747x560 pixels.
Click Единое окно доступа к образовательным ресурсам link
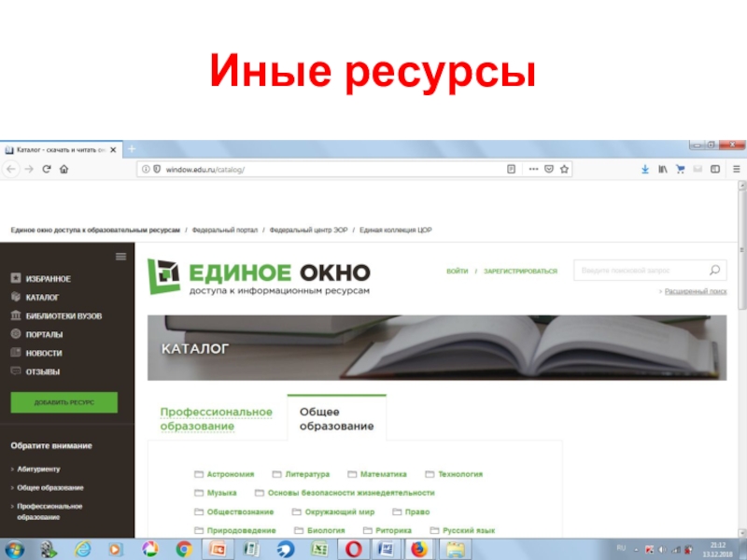coord(95,230)
